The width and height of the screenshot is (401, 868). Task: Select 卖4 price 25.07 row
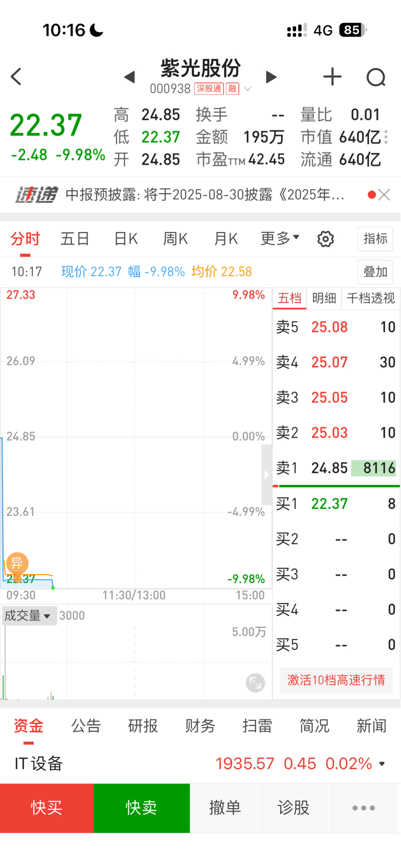[x=336, y=362]
